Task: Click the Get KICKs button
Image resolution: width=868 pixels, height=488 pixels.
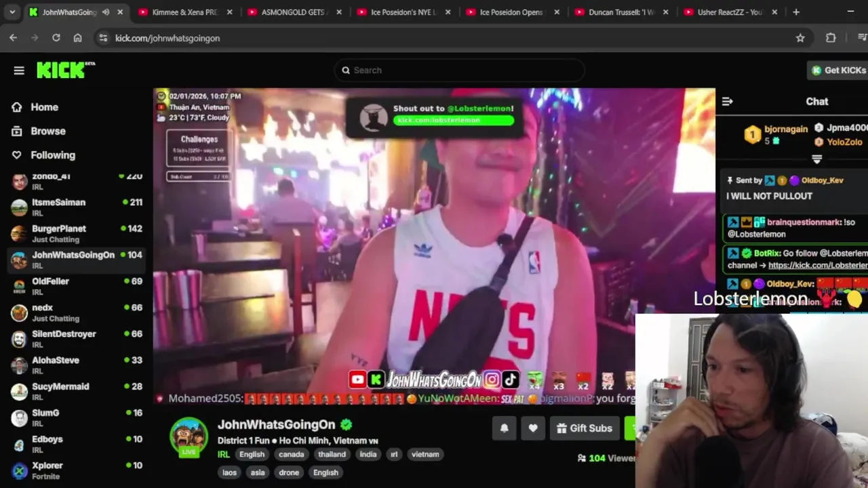Action: point(838,70)
